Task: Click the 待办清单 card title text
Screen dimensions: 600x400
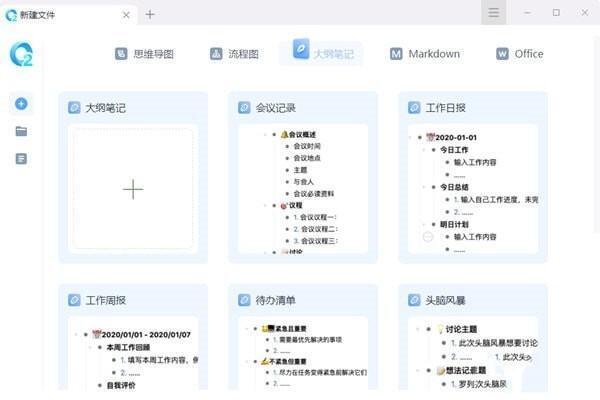Action: coord(276,300)
